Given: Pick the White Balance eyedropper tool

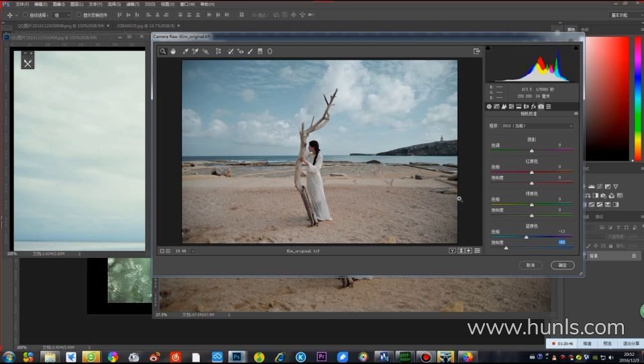Looking at the screenshot, I should pos(185,51).
